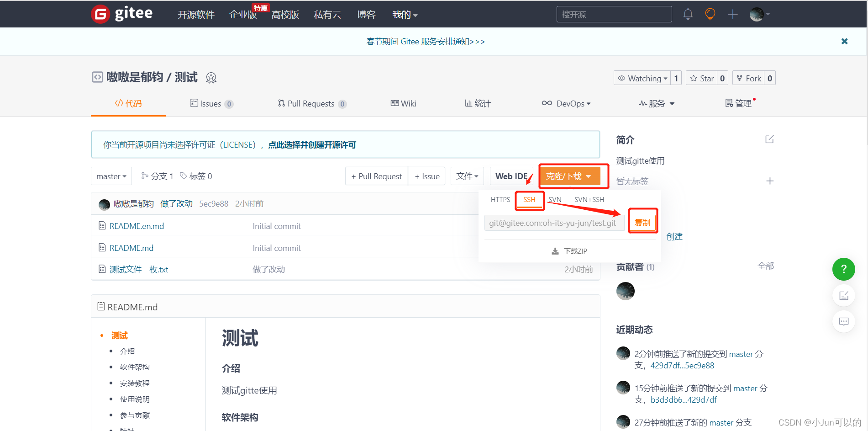
Task: Switch to the 代码 tab
Action: pyautogui.click(x=128, y=103)
